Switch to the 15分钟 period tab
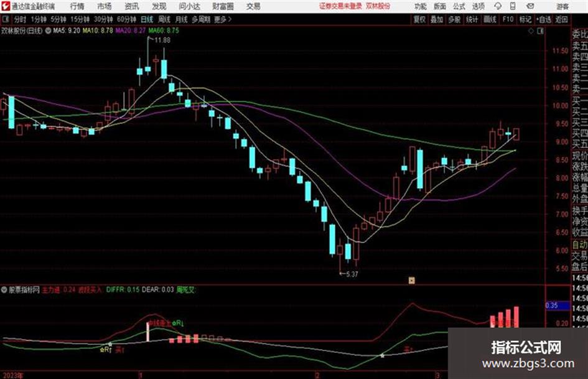588x379 pixels. tap(80, 19)
